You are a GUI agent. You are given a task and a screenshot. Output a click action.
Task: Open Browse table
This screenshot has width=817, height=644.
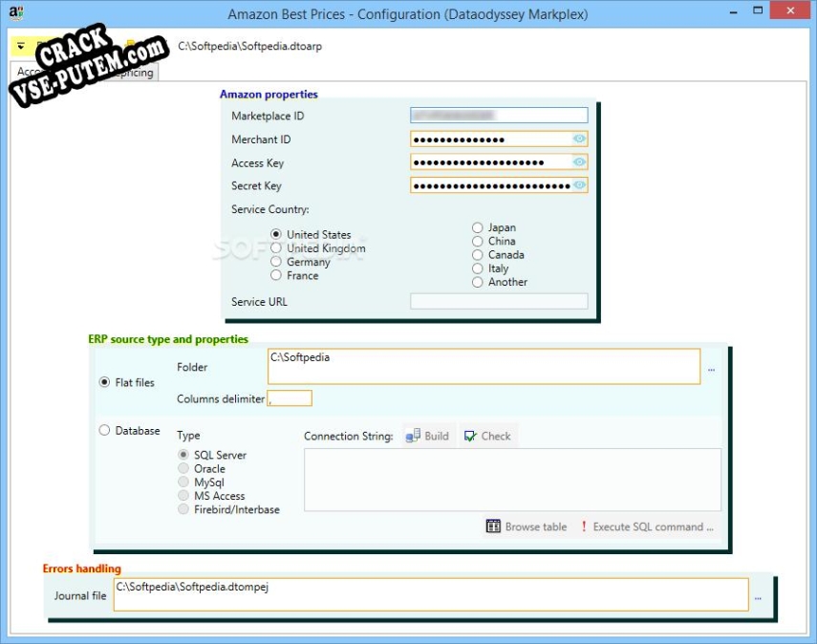coord(527,526)
